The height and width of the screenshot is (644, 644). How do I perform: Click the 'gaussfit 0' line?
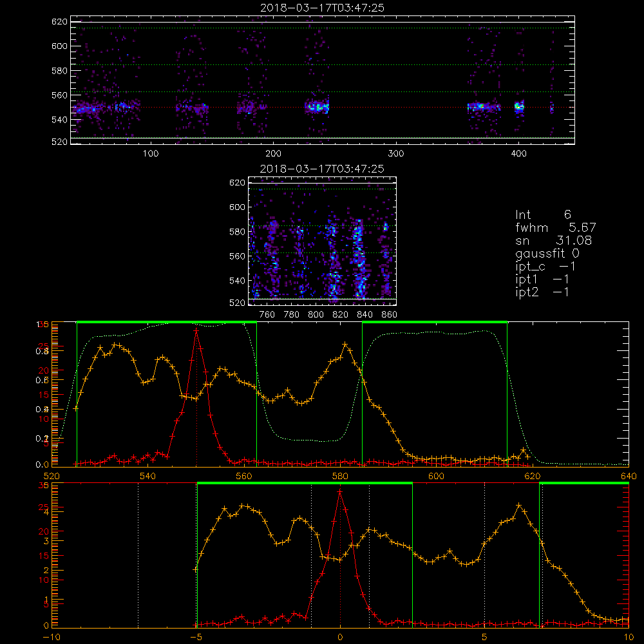pos(547,253)
